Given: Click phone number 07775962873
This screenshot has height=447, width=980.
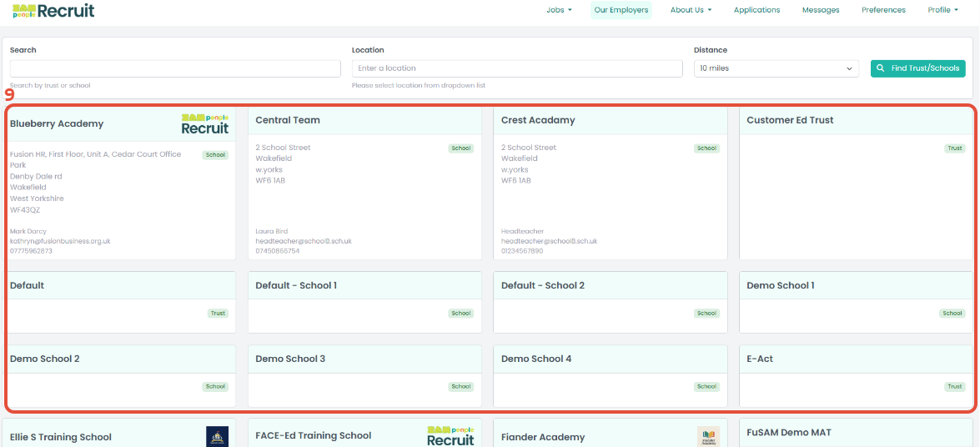Looking at the screenshot, I should coord(31,251).
